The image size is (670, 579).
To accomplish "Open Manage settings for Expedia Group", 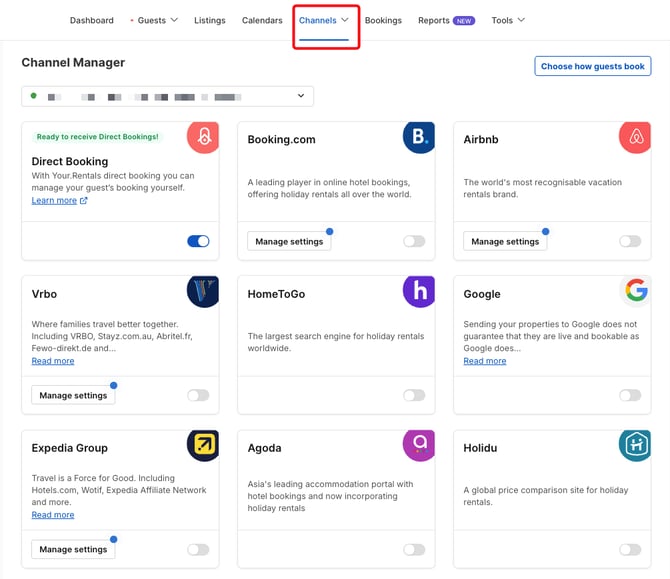I will coord(73,550).
